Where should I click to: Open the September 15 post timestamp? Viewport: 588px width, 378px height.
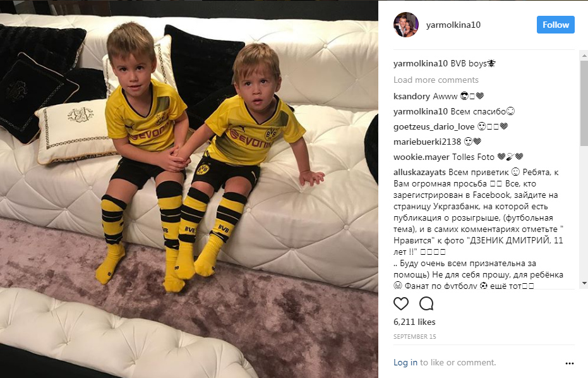415,337
